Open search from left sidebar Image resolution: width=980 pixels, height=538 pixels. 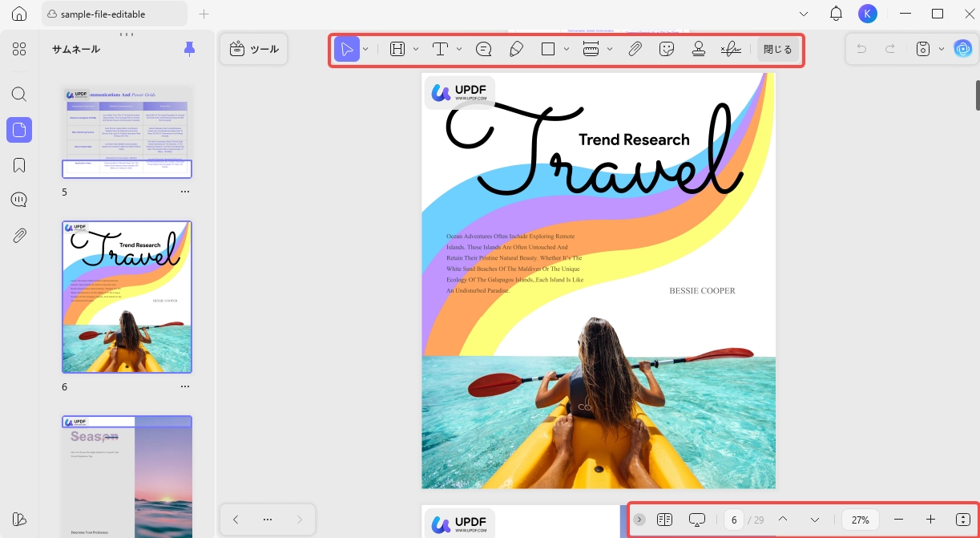(19, 94)
